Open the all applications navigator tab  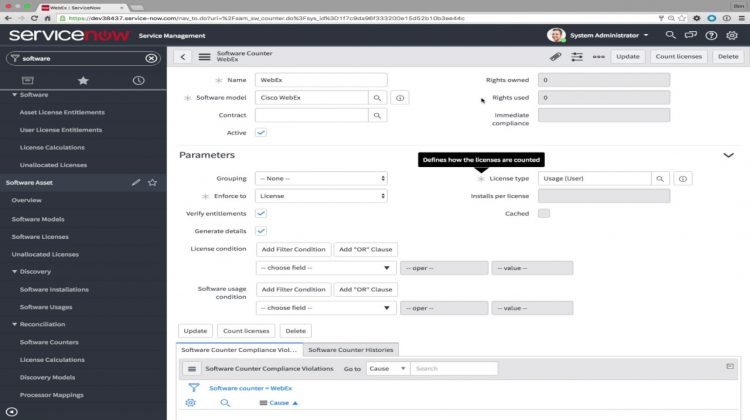28,80
